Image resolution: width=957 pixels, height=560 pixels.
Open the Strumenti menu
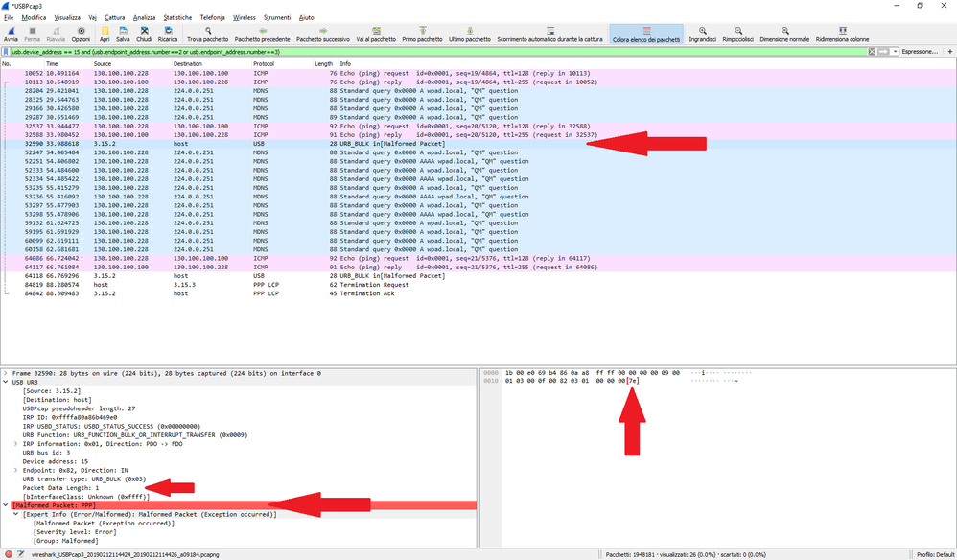(277, 17)
